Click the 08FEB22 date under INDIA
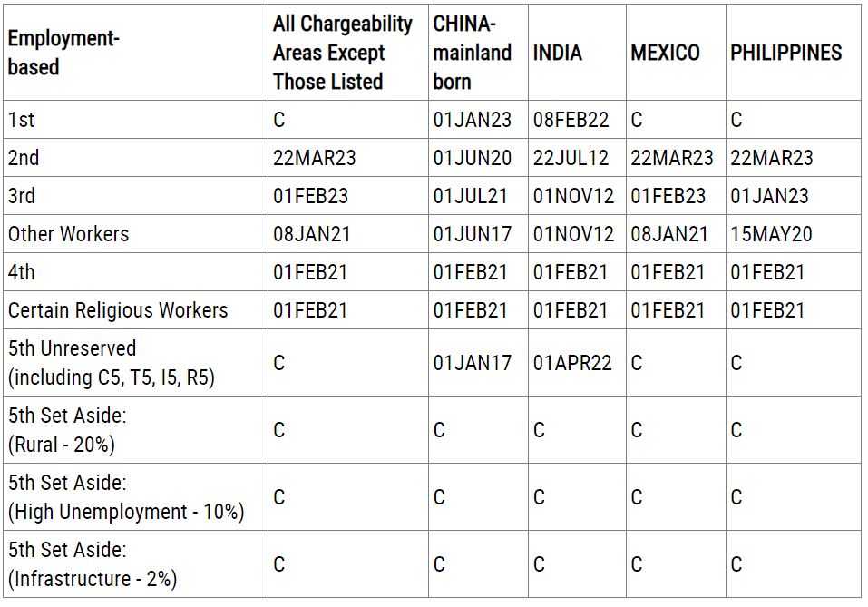The height and width of the screenshot is (607, 868). point(571,120)
